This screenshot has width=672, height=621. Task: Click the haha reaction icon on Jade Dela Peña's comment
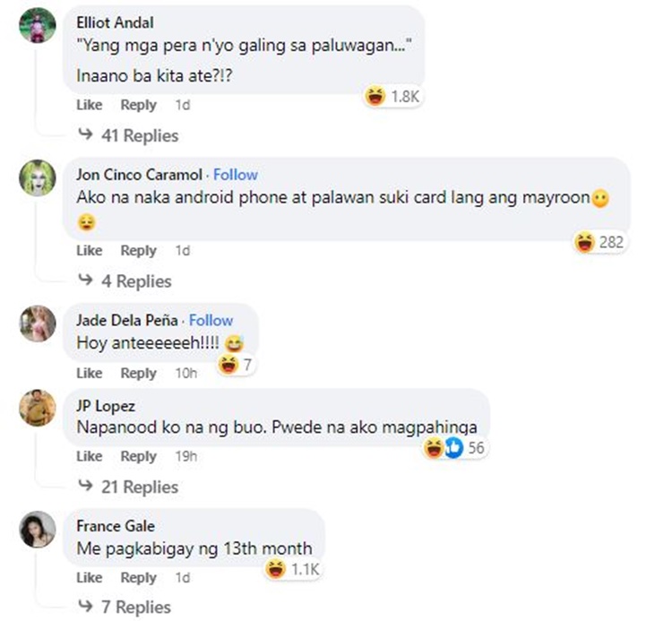click(x=228, y=365)
